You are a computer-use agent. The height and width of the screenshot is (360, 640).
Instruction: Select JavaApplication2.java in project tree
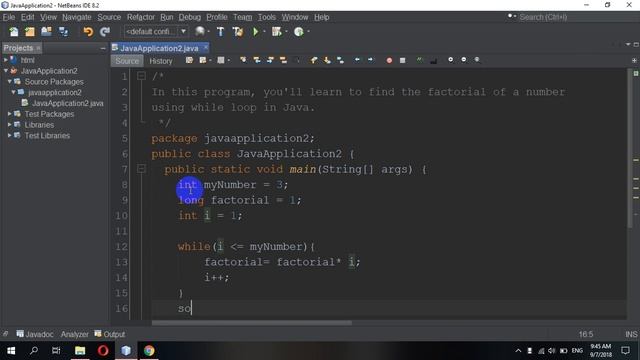click(68, 103)
